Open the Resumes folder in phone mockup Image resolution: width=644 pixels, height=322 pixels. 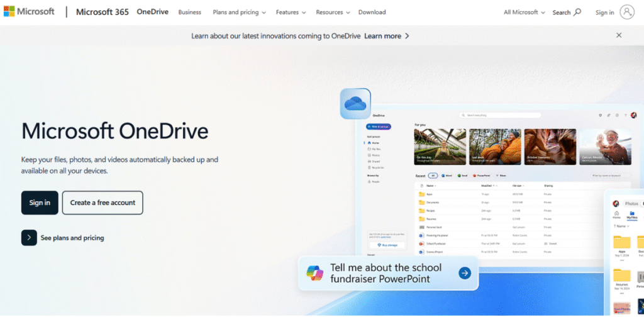pyautogui.click(x=622, y=279)
